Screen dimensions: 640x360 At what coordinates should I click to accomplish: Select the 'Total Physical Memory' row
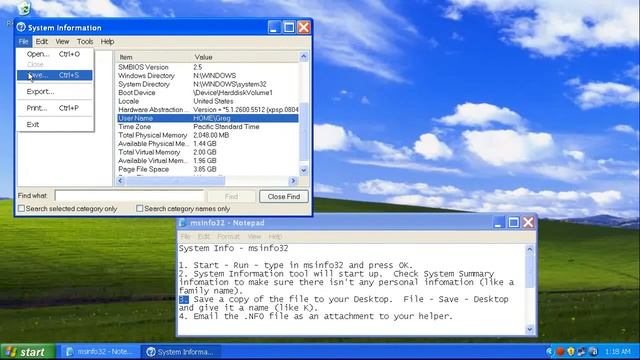coord(207,135)
